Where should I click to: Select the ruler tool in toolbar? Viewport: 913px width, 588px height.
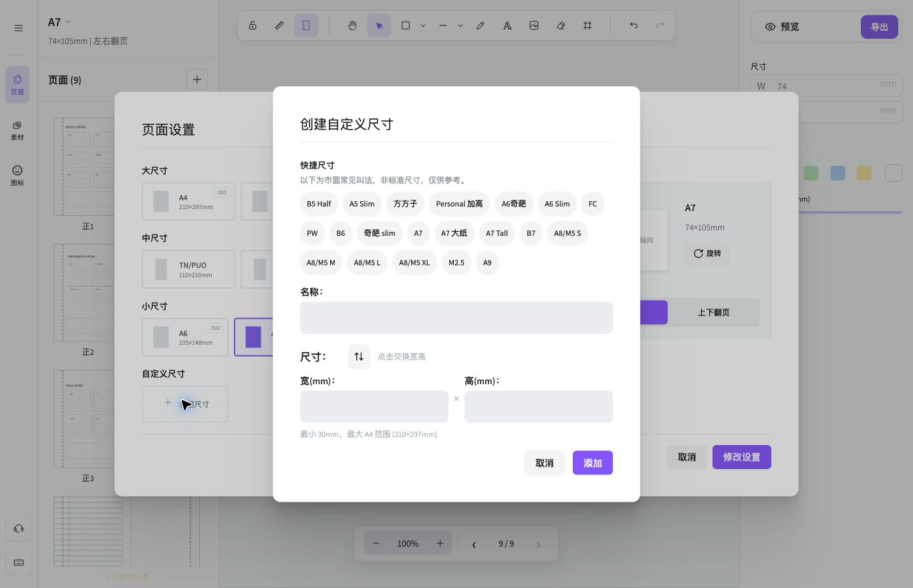279,25
